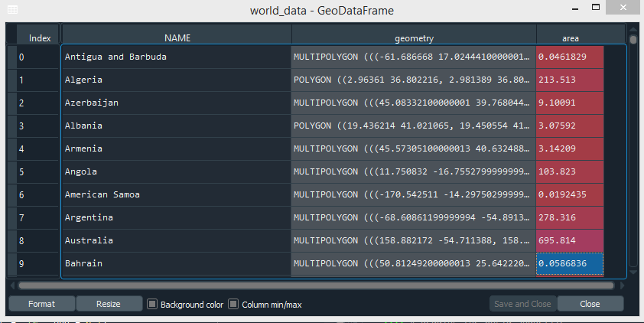Select the 'Antigua and Barbuda' cell
The width and height of the screenshot is (644, 323).
(x=176, y=57)
